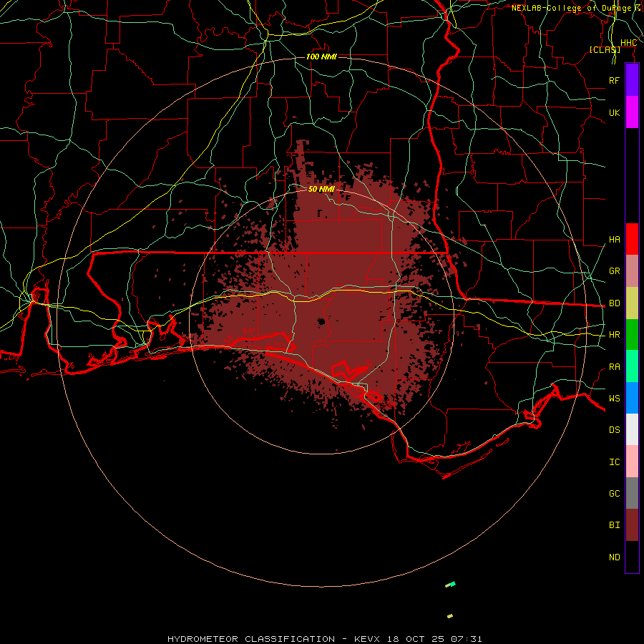
Task: Click the KEVX radar site center dot
Action: 321,321
